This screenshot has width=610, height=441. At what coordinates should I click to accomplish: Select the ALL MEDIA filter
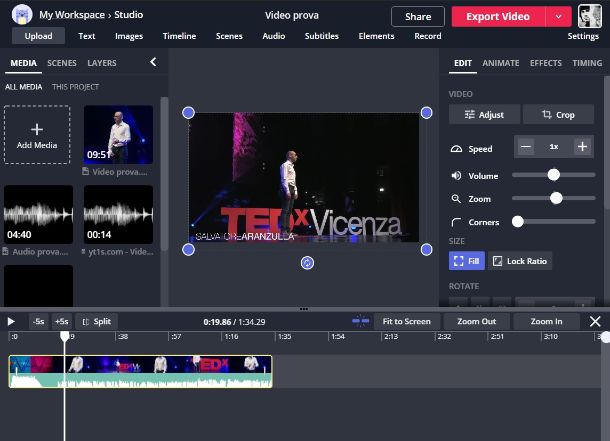point(23,87)
